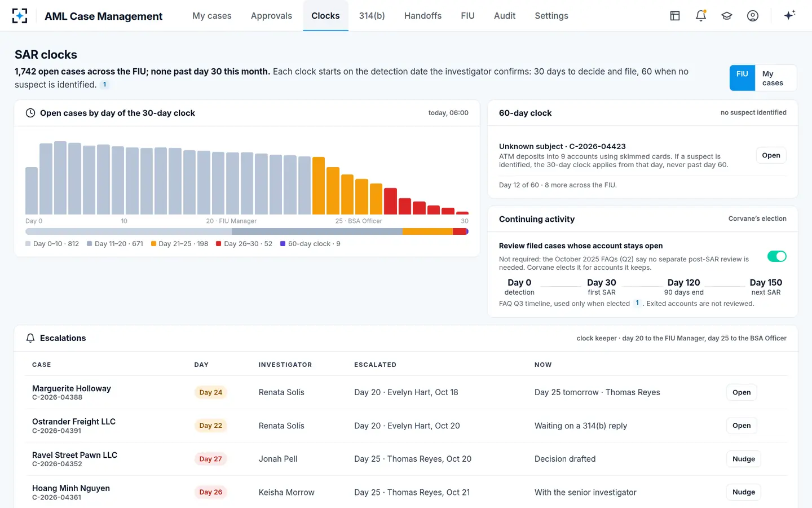
Task: Switch scope to My cases view
Action: click(x=775, y=78)
